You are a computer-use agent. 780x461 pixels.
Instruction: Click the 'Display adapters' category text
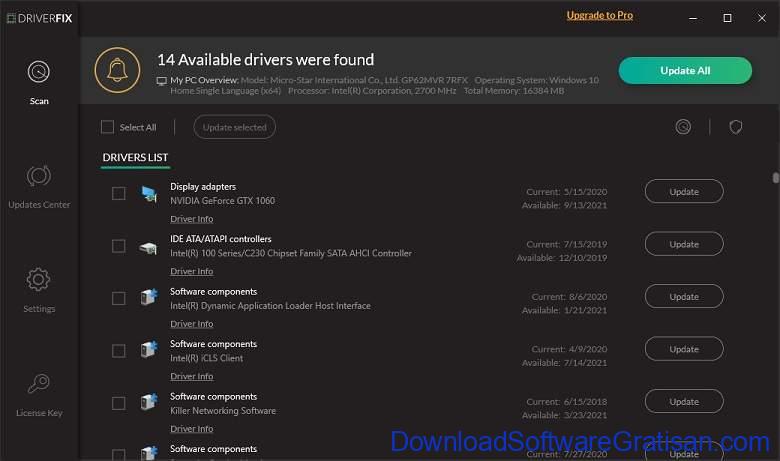[203, 186]
